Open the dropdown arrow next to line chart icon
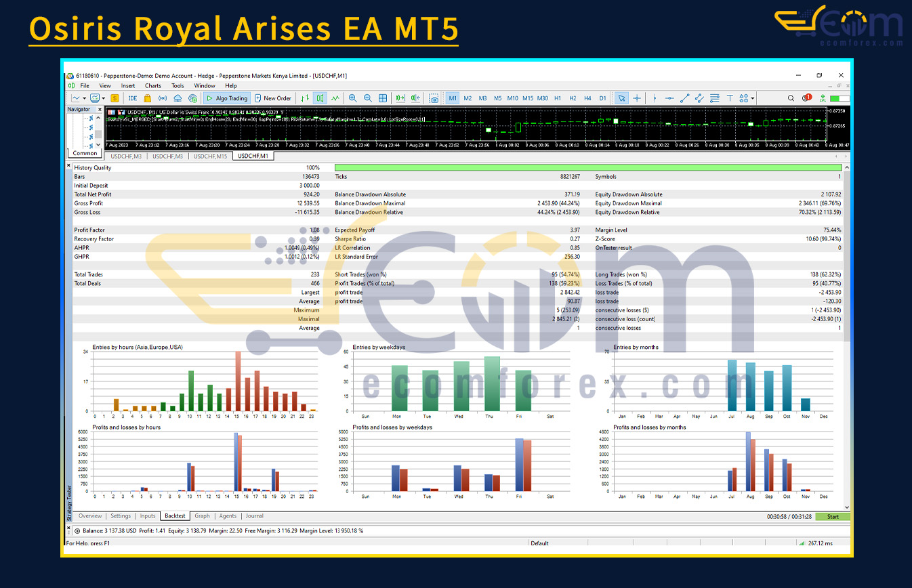The height and width of the screenshot is (588, 912). click(x=83, y=99)
